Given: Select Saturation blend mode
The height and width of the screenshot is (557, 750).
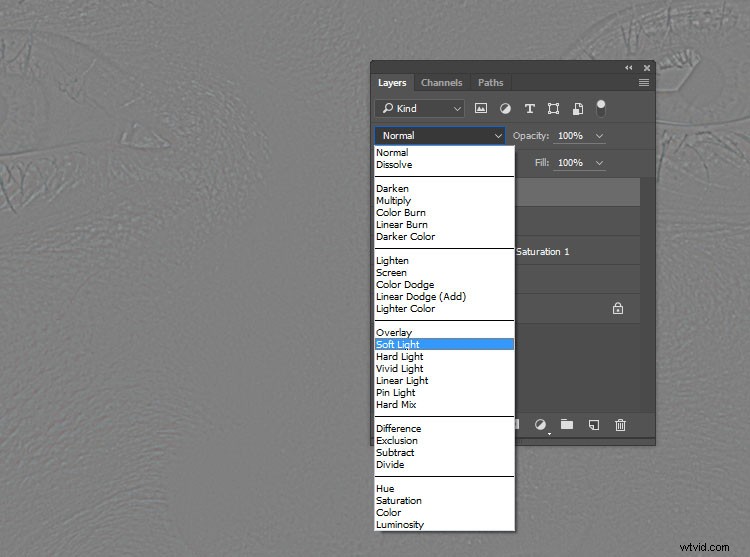Looking at the screenshot, I should tap(444, 501).
